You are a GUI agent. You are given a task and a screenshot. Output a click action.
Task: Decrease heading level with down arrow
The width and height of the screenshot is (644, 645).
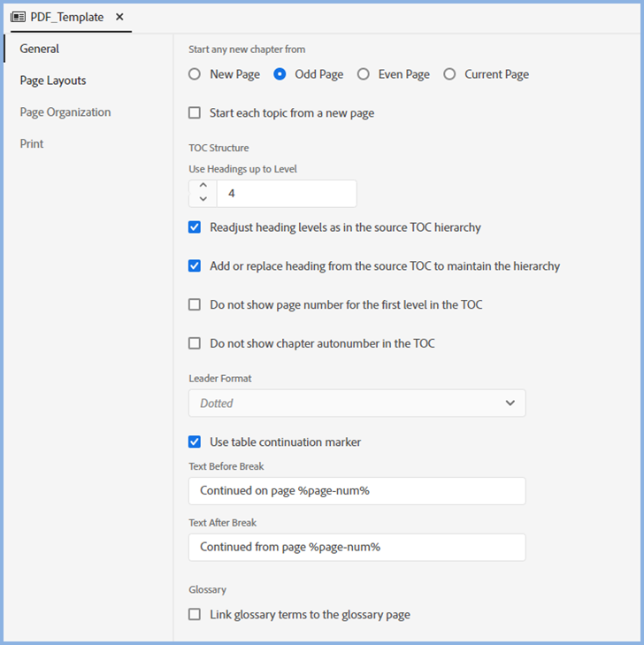[x=203, y=200]
